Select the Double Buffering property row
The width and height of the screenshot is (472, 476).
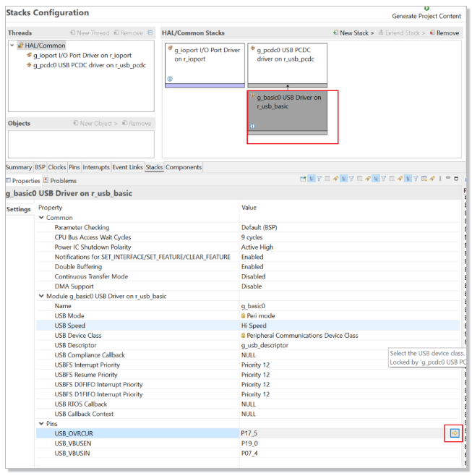click(x=248, y=267)
